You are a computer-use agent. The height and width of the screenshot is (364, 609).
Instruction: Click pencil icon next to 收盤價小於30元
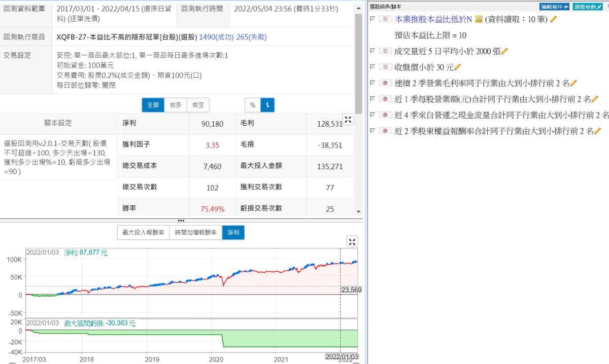[x=457, y=67]
